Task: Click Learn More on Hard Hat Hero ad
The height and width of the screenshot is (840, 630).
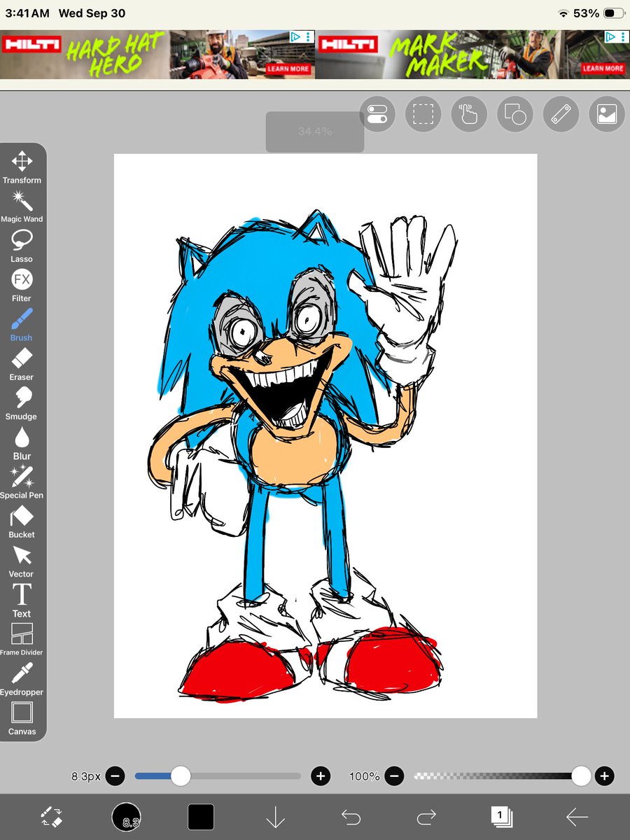Action: click(288, 69)
